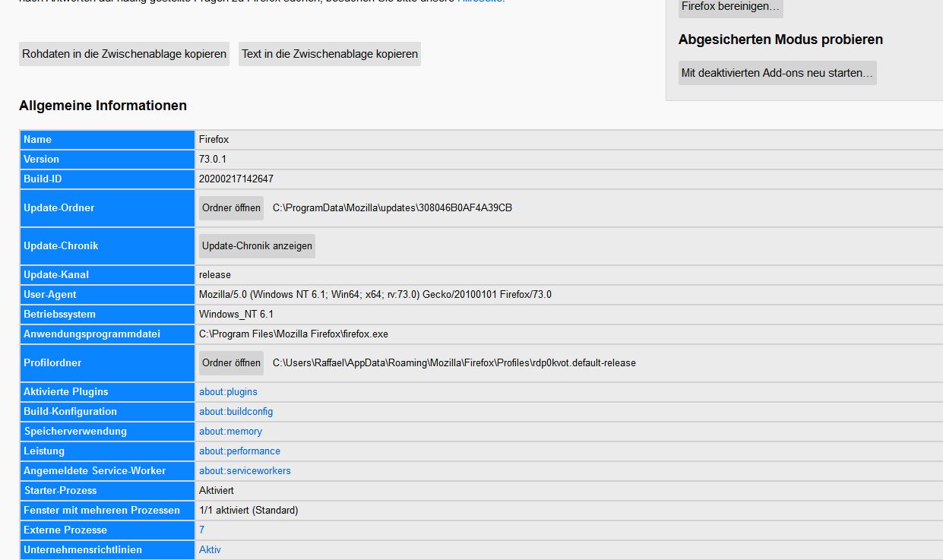
Task: Click the 'Name' row header cell
Action: 108,139
